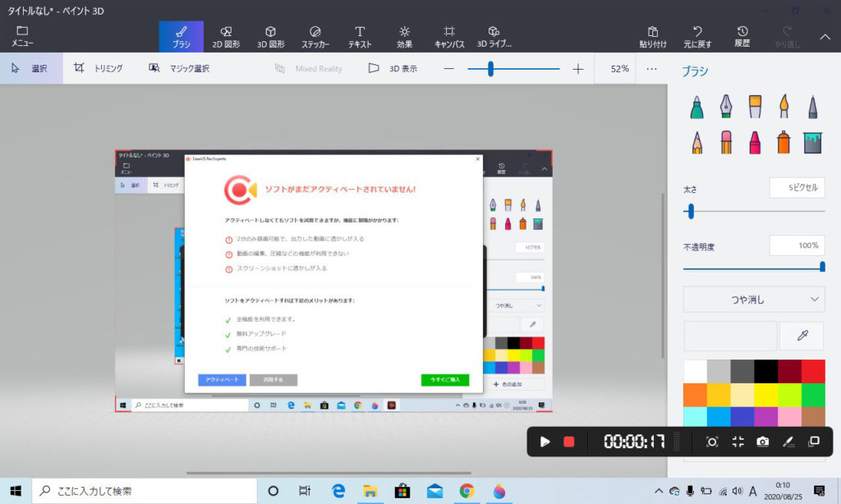The width and height of the screenshot is (841, 504).
Task: Select the Spray can brush
Action: point(784,143)
